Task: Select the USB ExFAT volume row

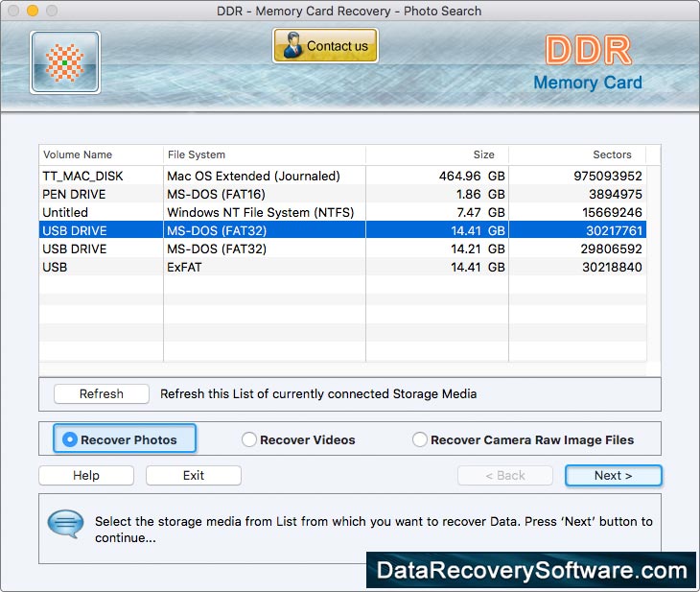Action: pyautogui.click(x=342, y=267)
